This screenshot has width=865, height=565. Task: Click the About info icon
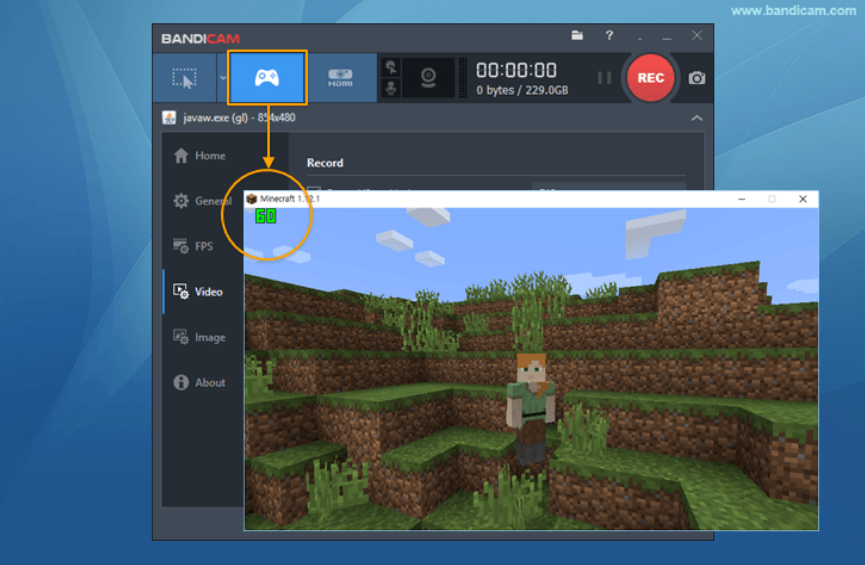181,382
